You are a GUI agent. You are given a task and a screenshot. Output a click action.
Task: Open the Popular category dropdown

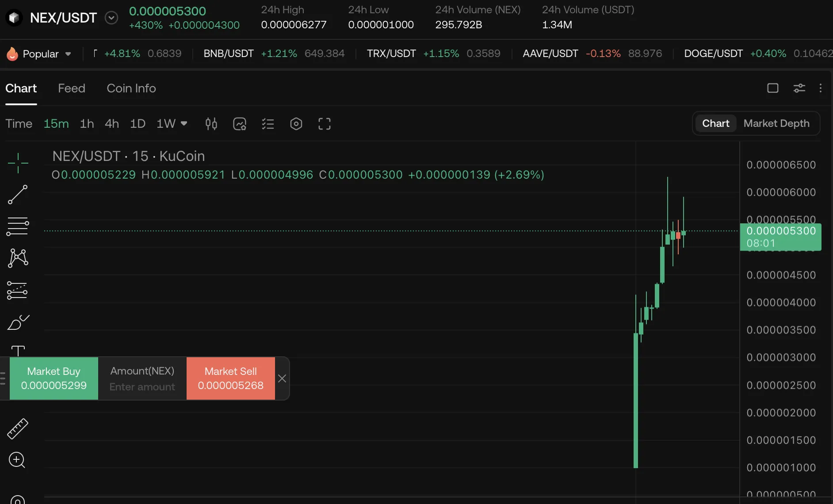(x=68, y=54)
